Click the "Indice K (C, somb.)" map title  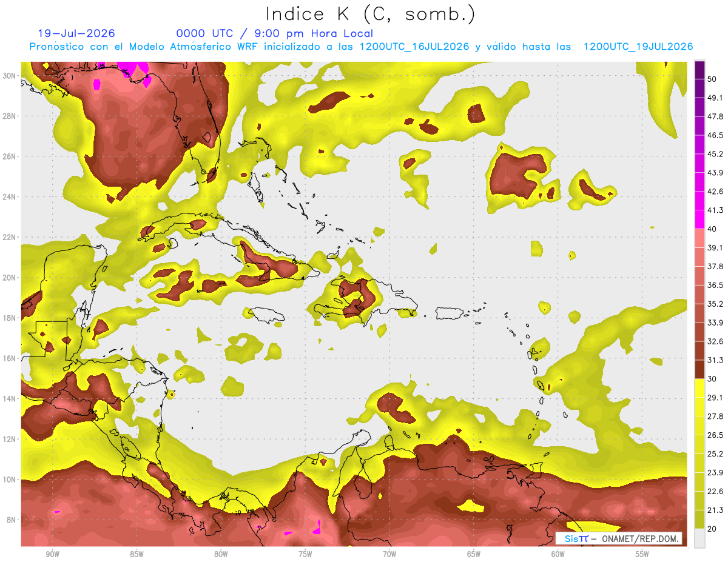pos(370,14)
